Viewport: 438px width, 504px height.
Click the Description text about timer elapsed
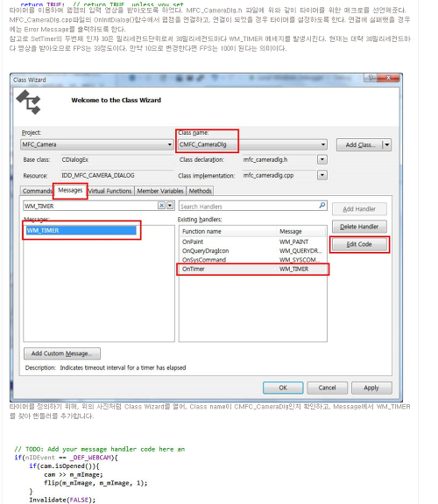123,367
